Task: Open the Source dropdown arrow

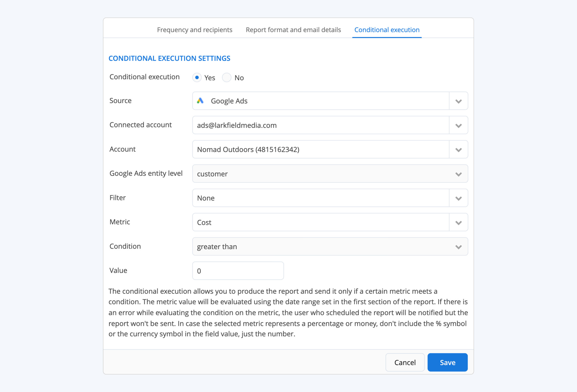Action: 458,101
